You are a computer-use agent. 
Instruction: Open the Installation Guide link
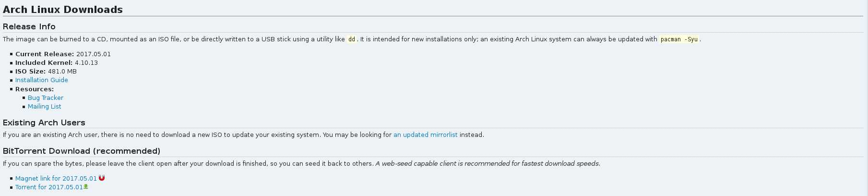tap(41, 80)
